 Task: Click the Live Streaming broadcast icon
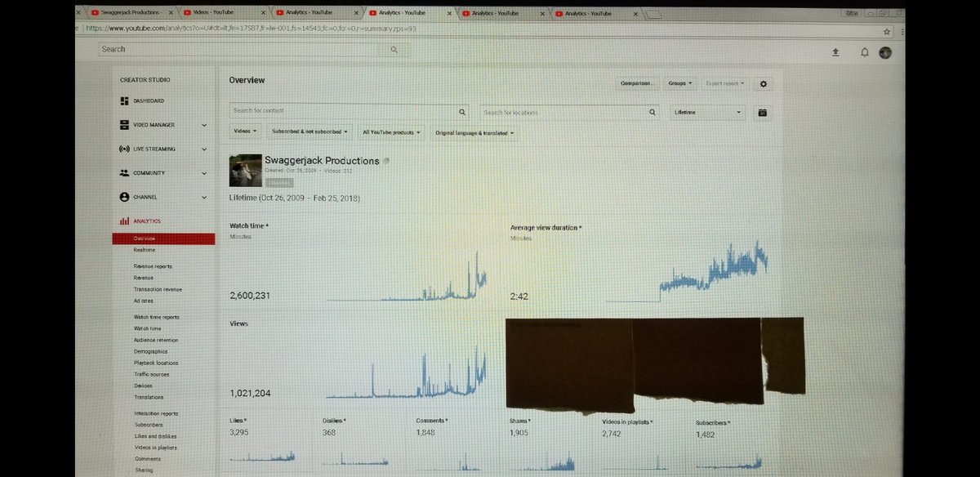click(124, 149)
